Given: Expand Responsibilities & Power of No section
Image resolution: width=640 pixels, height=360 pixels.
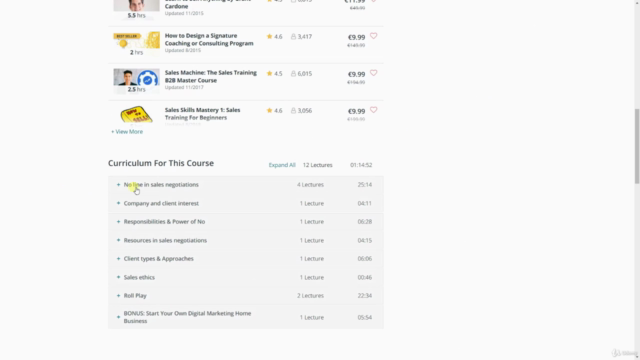Looking at the screenshot, I should coord(246,222).
